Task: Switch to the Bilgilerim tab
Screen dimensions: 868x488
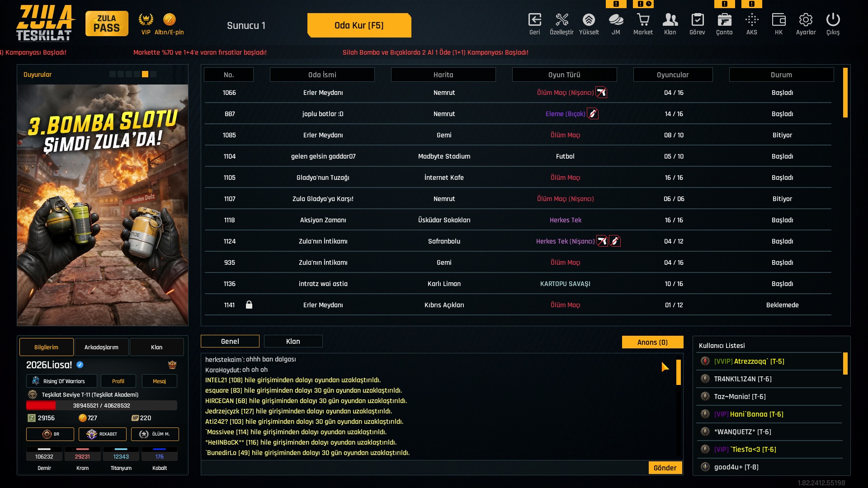Action: 47,347
